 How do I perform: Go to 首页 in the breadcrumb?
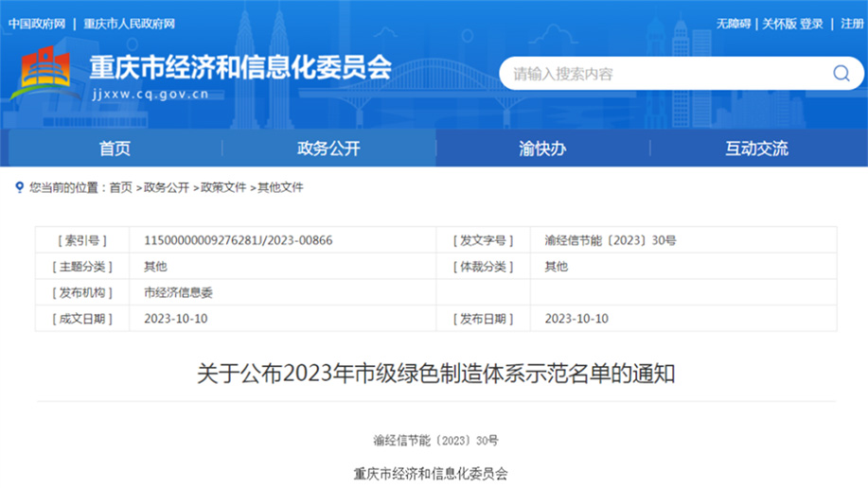[x=120, y=188]
